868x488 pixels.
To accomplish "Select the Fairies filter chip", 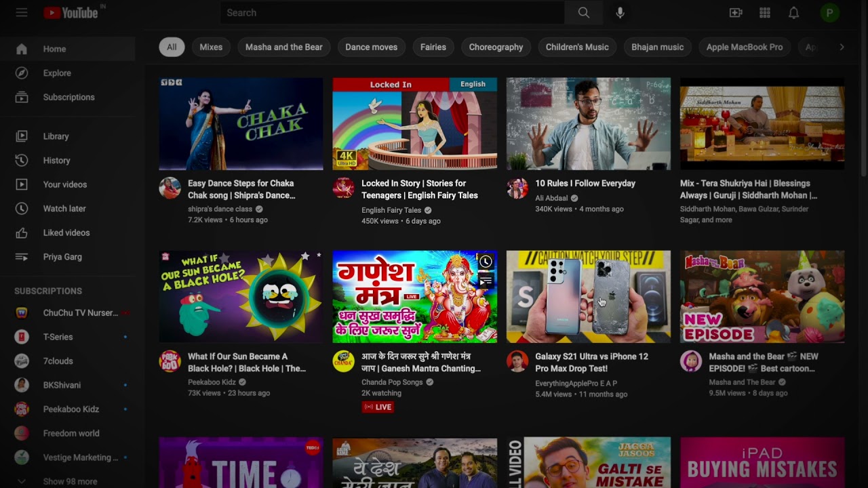I will click(433, 47).
